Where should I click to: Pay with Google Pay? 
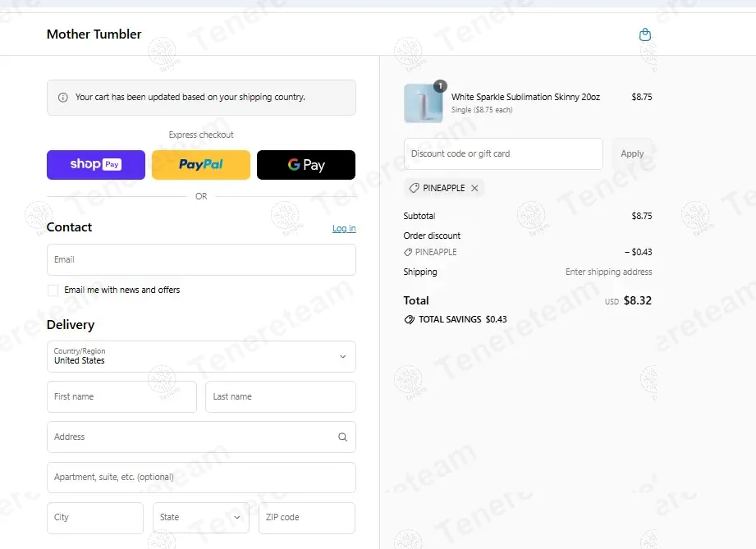pos(306,165)
